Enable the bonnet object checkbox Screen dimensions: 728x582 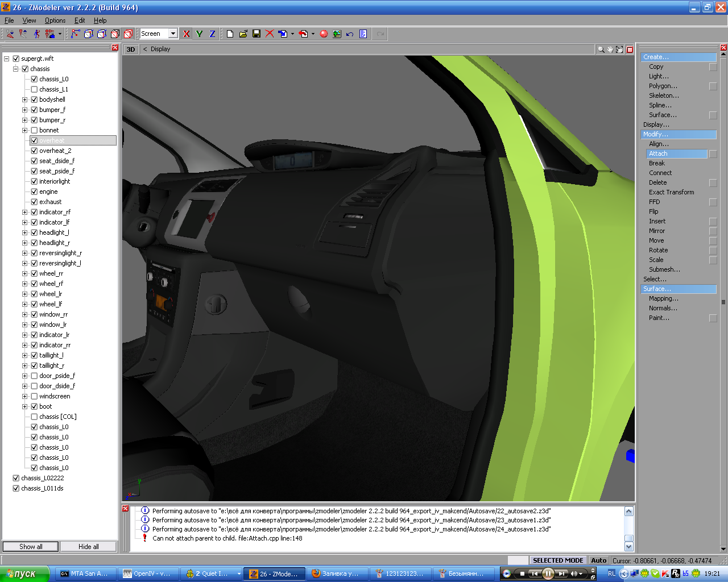click(x=34, y=130)
